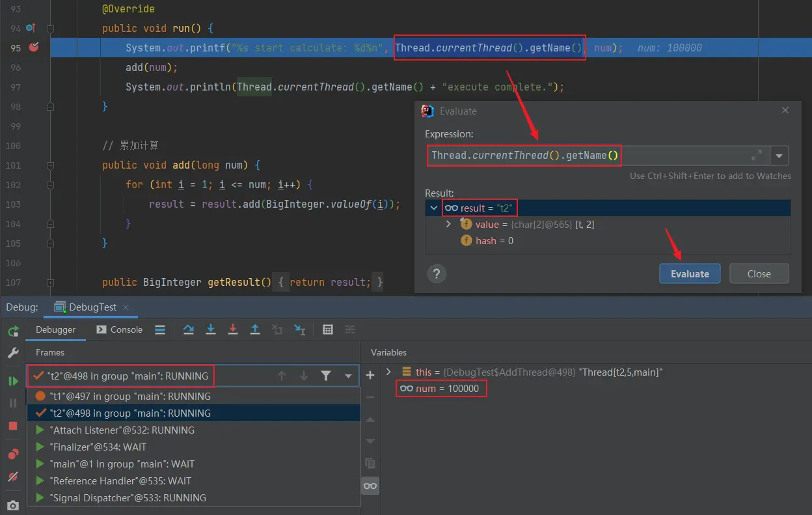Select thread "t1"@497 in the frames list
This screenshot has height=515, width=812.
(130, 396)
